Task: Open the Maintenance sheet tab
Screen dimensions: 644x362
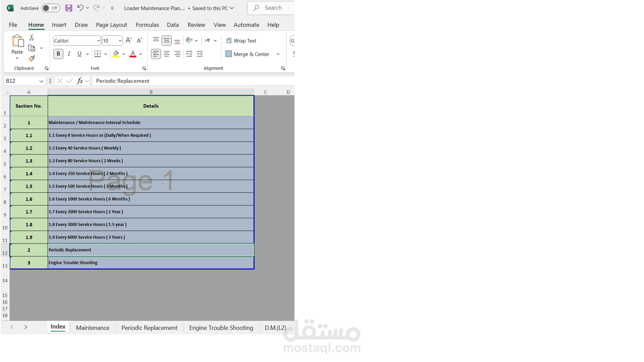Action: pos(93,328)
